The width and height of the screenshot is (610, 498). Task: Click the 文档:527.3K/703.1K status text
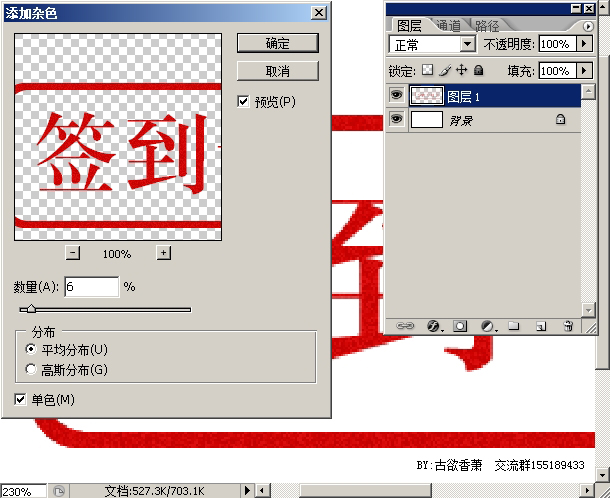point(154,491)
